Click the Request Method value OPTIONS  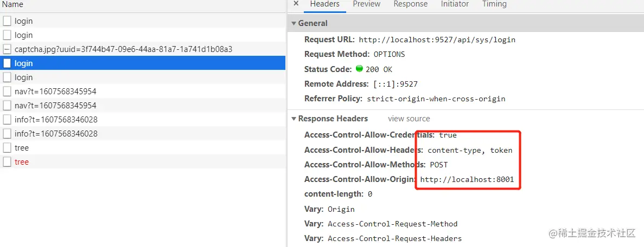[389, 55]
